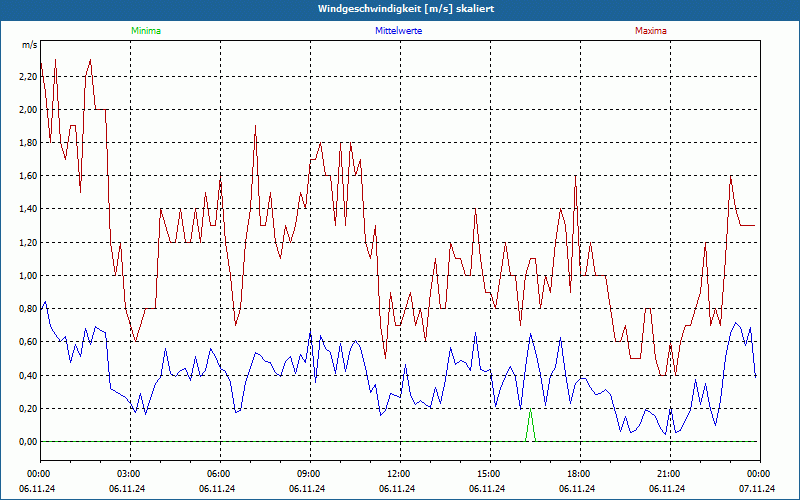This screenshot has width=800, height=500.
Task: Click the 1,60 y-axis value
Action: [28, 176]
